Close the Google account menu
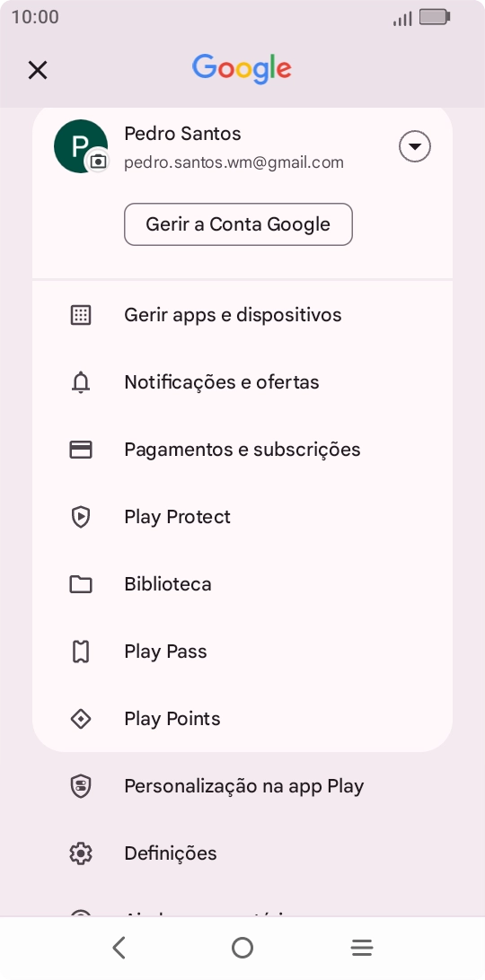The image size is (485, 980). tap(38, 70)
